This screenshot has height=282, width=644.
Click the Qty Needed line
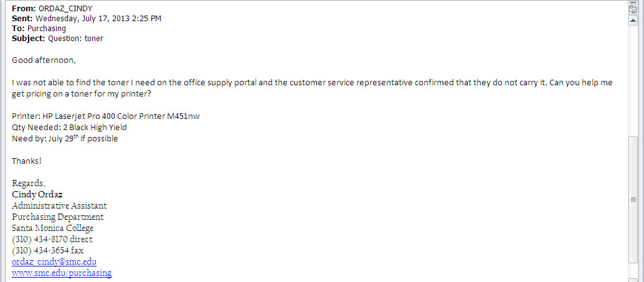pyautogui.click(x=69, y=127)
